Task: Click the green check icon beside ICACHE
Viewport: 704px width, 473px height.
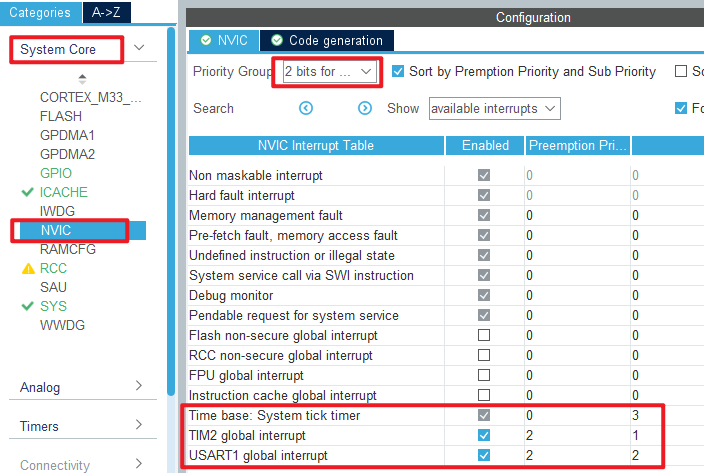Action: 28,192
